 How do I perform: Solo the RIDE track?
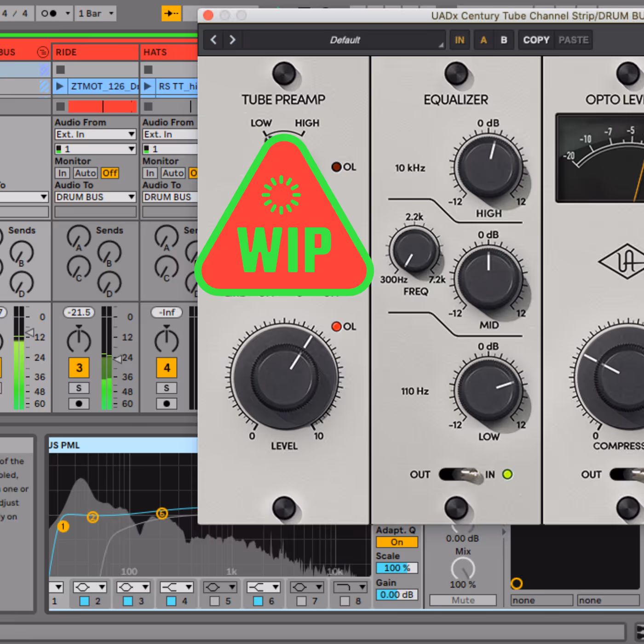tap(79, 388)
